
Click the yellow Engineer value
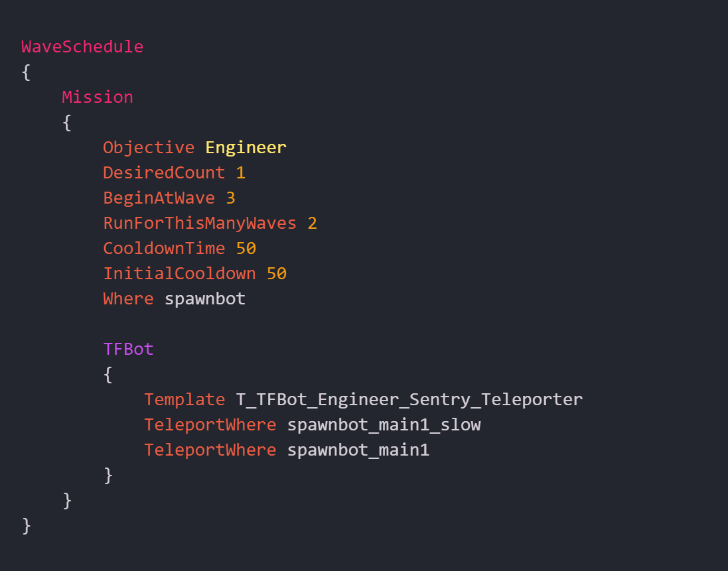[246, 148]
